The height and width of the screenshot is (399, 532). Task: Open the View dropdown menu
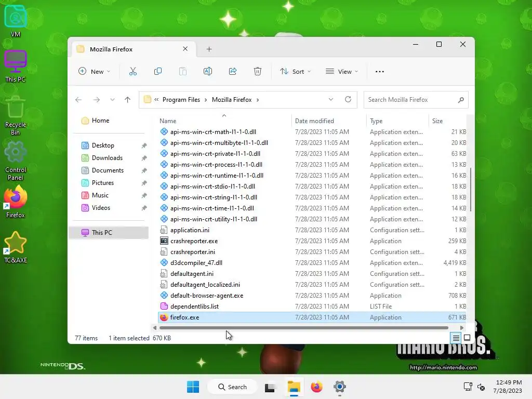[x=342, y=71]
